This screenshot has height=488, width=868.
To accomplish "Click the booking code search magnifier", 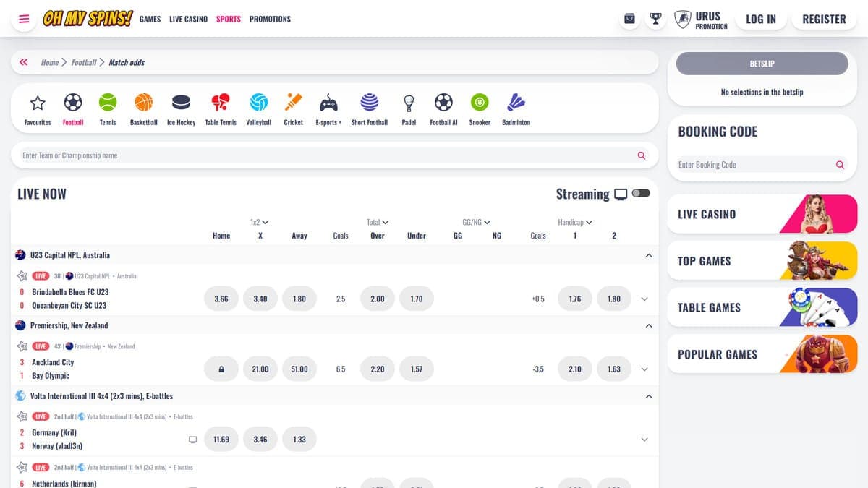I will 840,165.
